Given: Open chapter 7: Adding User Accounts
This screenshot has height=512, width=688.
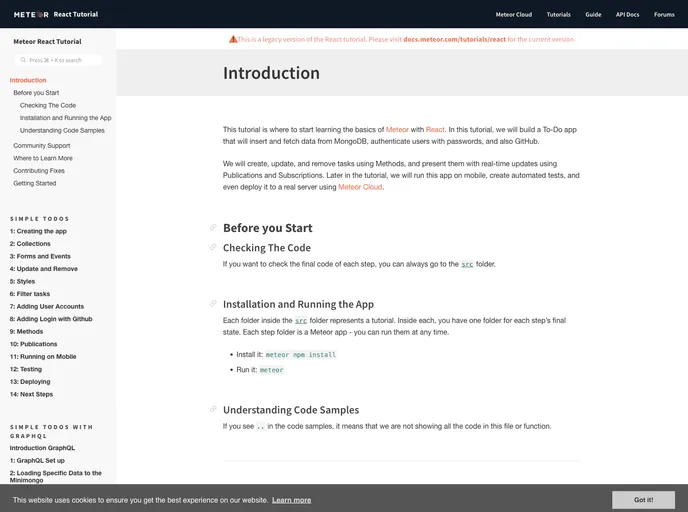Looking at the screenshot, I should [47, 307].
